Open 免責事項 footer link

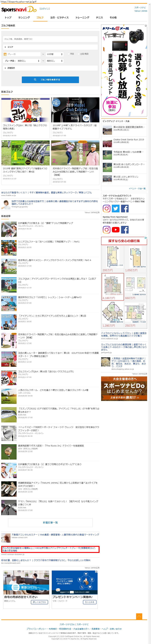pyautogui.click(x=95, y=629)
